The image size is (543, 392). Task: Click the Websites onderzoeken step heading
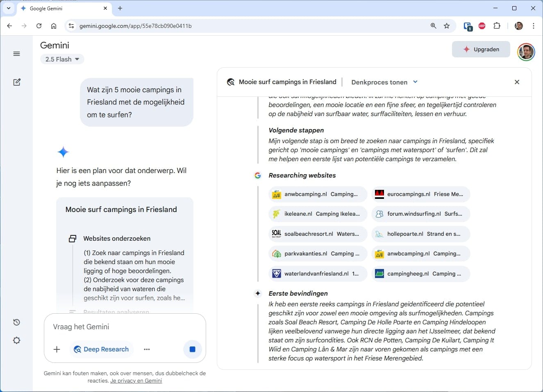point(117,239)
